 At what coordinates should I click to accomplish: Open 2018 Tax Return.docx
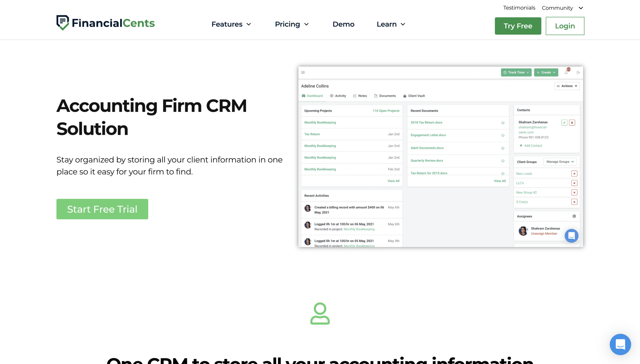[426, 123]
